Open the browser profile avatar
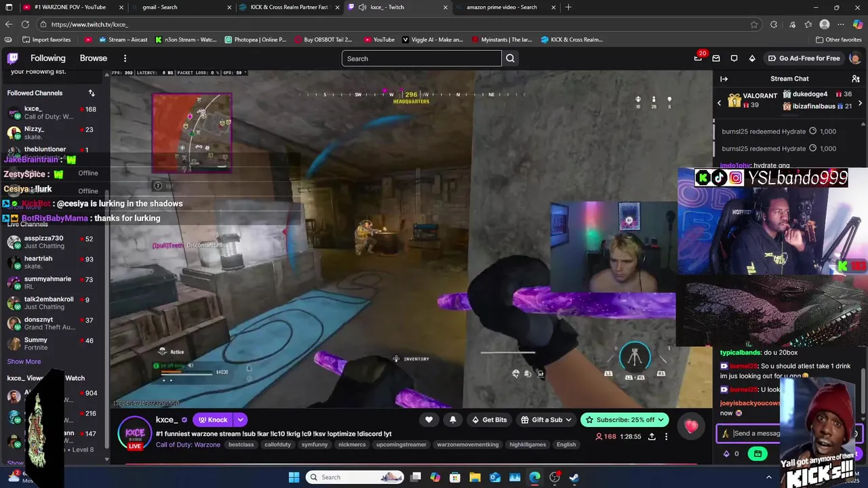The width and height of the screenshot is (868, 488). pyautogui.click(x=825, y=24)
